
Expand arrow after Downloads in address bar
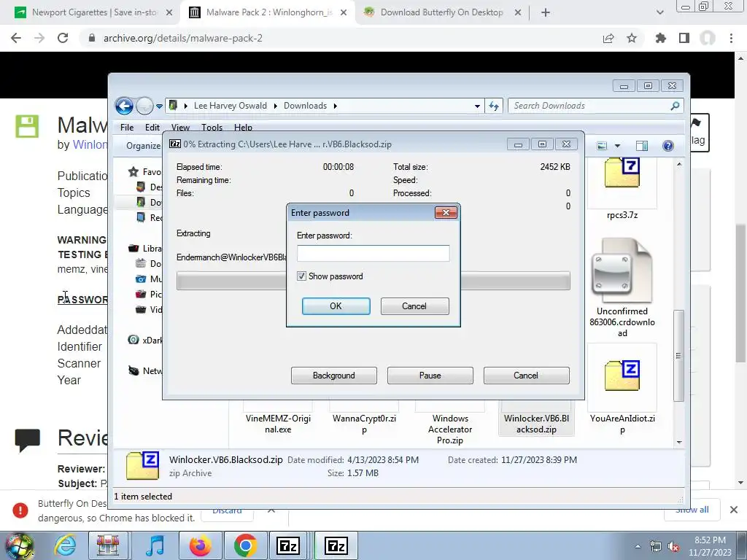[x=336, y=106]
